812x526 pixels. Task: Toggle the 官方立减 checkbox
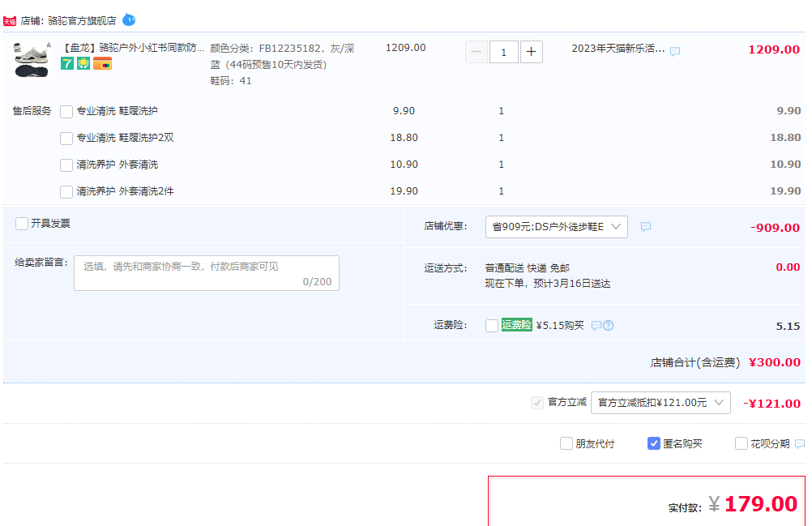pyautogui.click(x=537, y=403)
